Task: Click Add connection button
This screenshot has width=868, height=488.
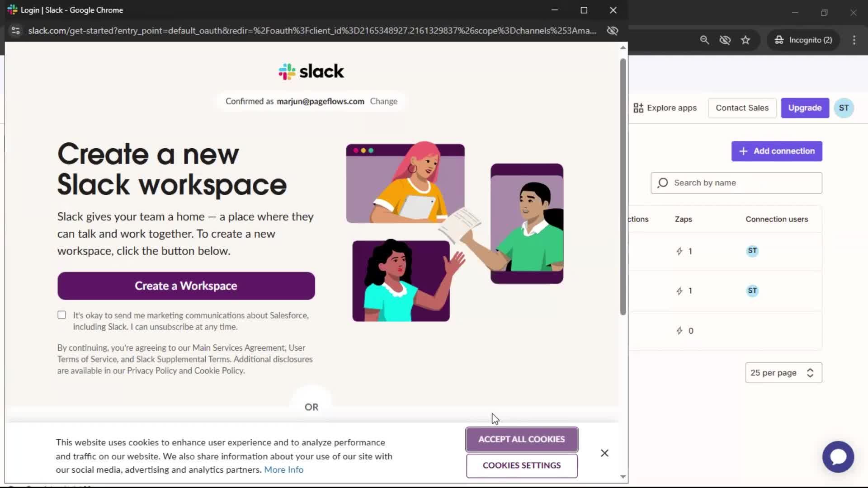Action: (777, 151)
